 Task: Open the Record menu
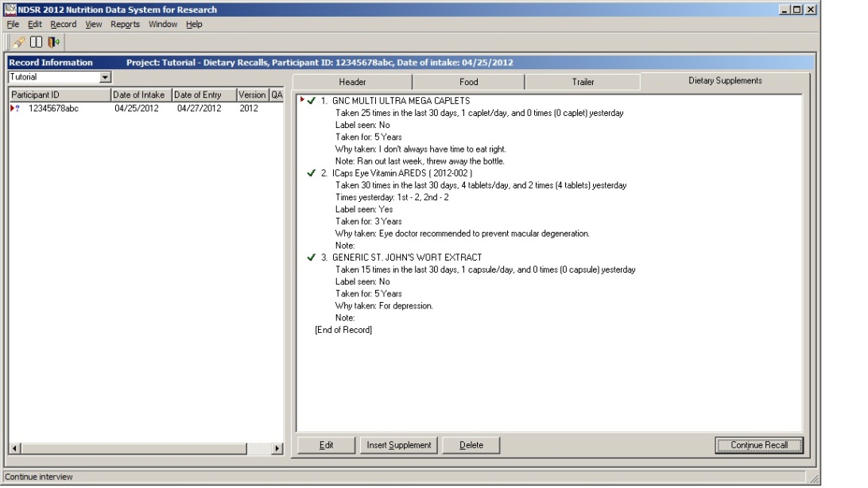64,25
